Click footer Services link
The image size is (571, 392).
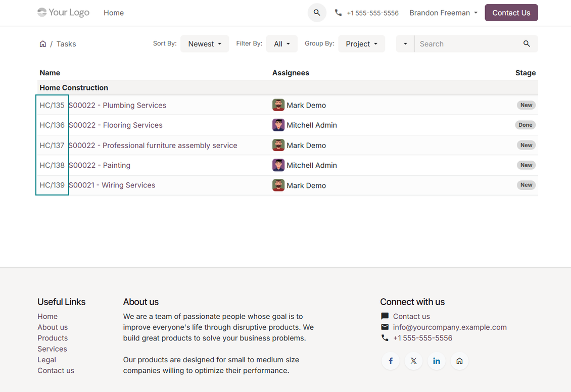pyautogui.click(x=52, y=349)
